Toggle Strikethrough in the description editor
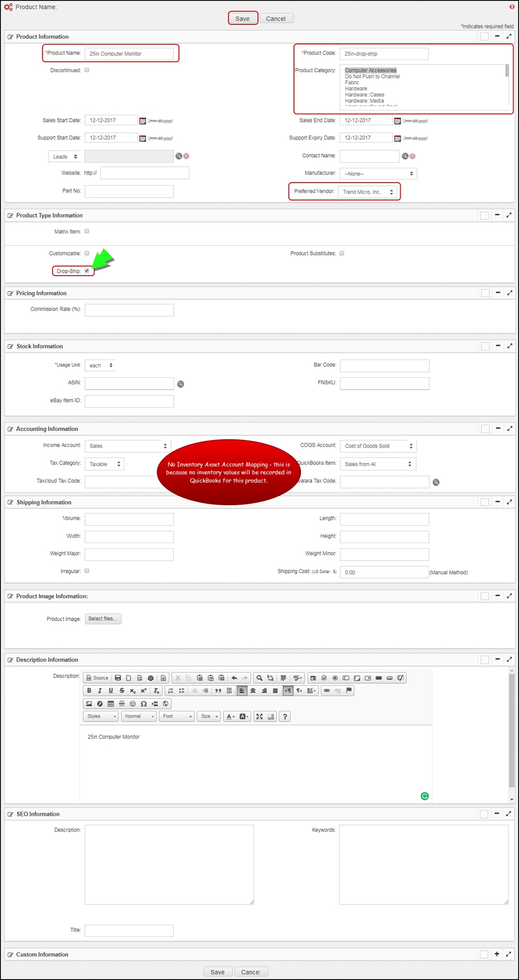Screen dimensions: 519x980 [x=122, y=691]
